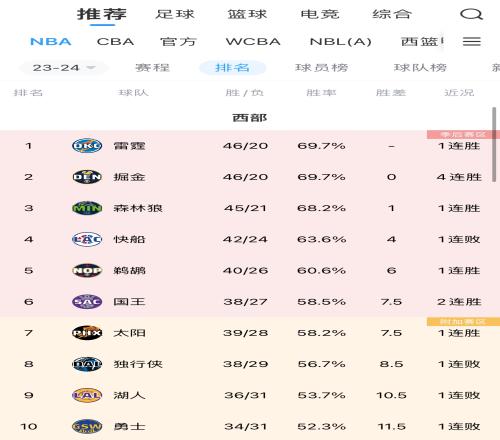This screenshot has height=440, width=500.
Task: Select the 官方 league tab
Action: [x=178, y=42]
